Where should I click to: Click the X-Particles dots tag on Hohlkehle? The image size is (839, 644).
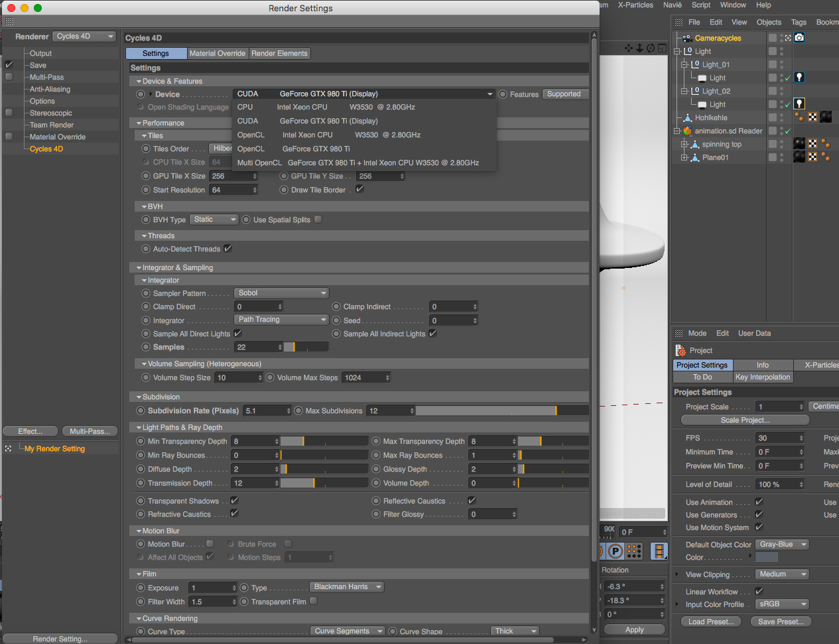coord(799,117)
